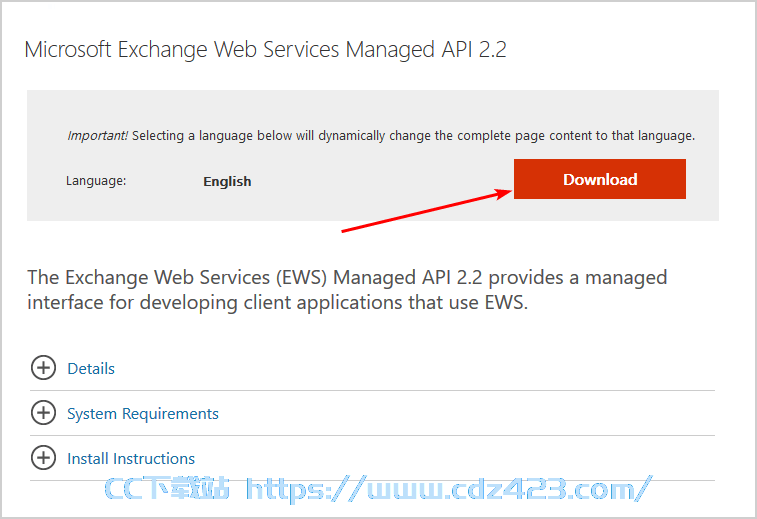
Task: Open the System Requirements link text
Action: click(x=142, y=414)
